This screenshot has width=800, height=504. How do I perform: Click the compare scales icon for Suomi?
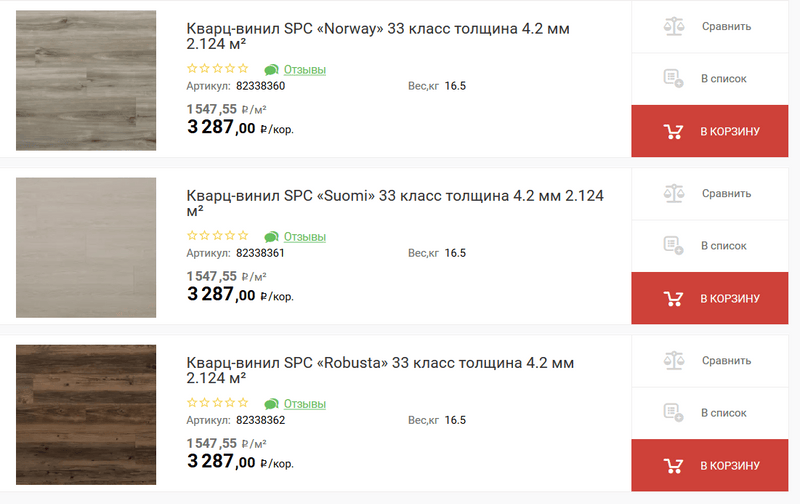(x=673, y=193)
